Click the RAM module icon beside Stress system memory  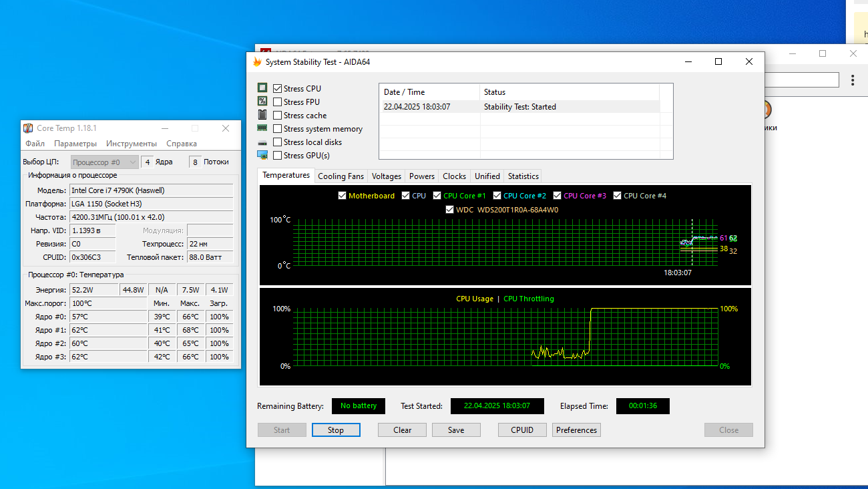(262, 128)
